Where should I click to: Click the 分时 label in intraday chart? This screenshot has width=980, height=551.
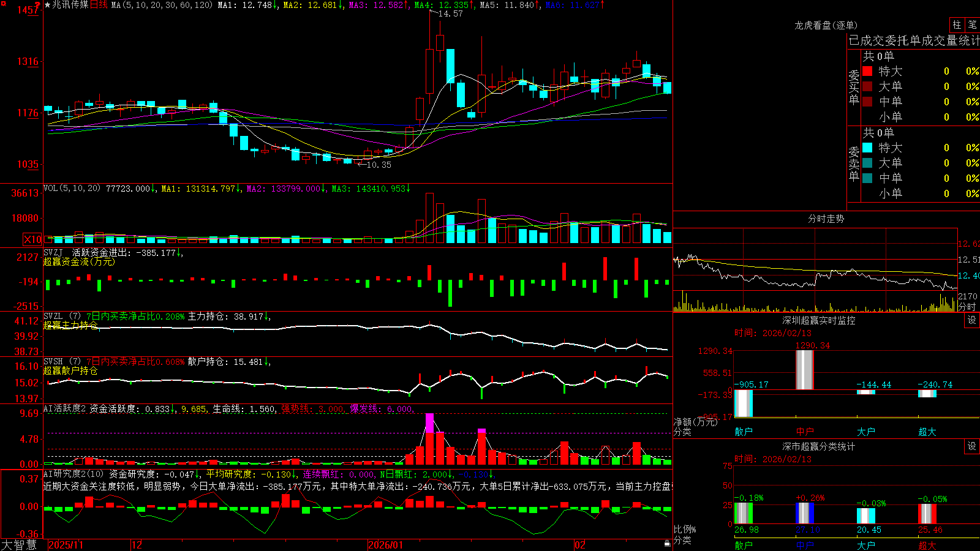[x=967, y=306]
